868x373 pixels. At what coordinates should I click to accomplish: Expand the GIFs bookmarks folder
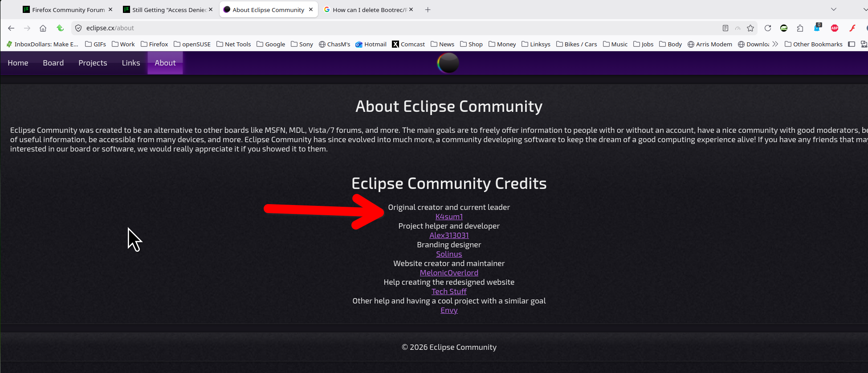point(95,44)
